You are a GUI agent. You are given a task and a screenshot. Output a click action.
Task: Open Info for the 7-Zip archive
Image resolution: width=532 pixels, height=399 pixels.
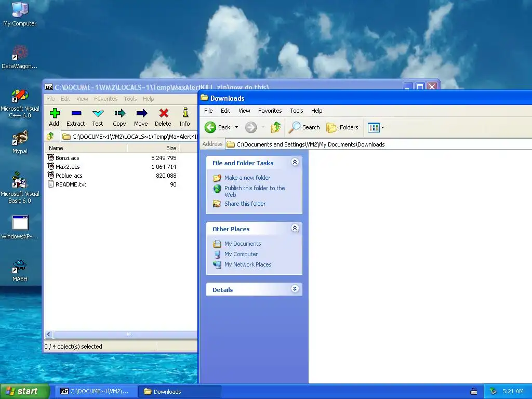[185, 117]
